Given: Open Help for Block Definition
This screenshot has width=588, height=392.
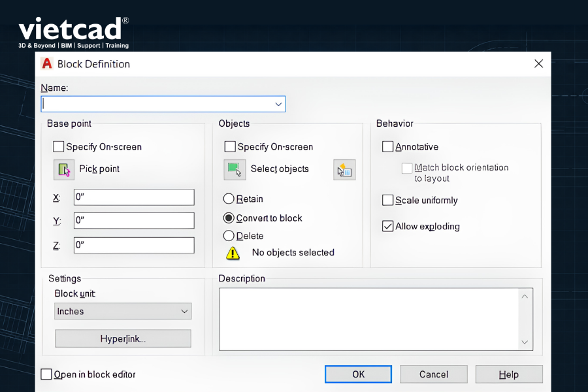Looking at the screenshot, I should click(x=509, y=374).
